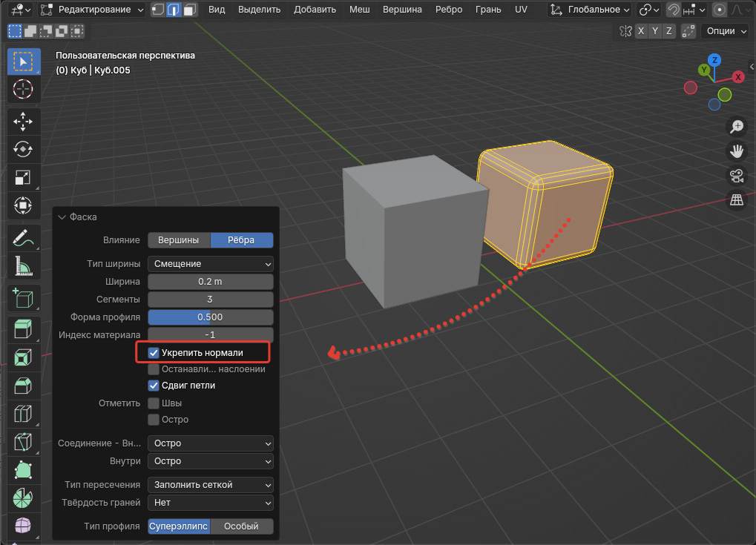This screenshot has width=756, height=545.
Task: Switch to vertex select mode
Action: [x=158, y=10]
